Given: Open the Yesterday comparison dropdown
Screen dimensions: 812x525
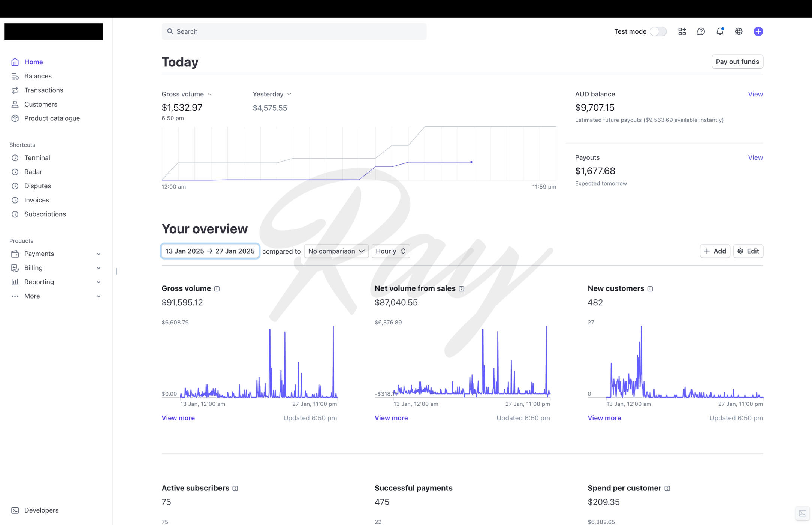Looking at the screenshot, I should 272,94.
